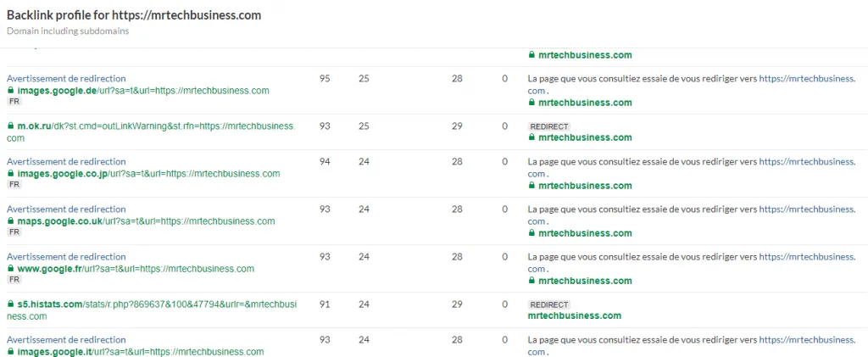Click the lock icon beside s5.histats.com
This screenshot has width=868, height=357.
[10, 304]
